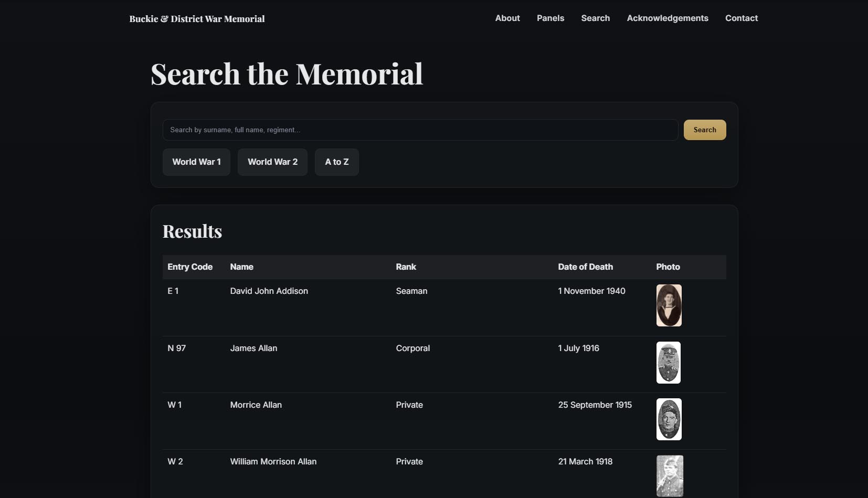Select the A to Z filter
The width and height of the screenshot is (868, 498).
(336, 162)
